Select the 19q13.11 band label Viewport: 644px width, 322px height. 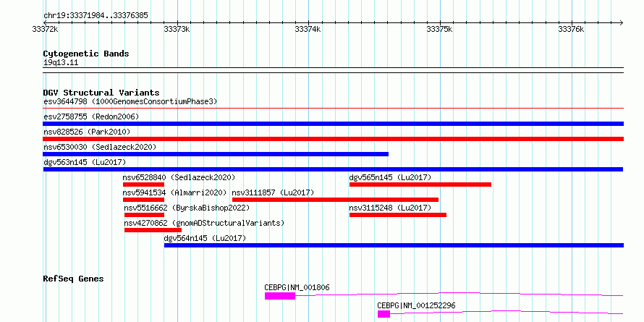click(61, 63)
